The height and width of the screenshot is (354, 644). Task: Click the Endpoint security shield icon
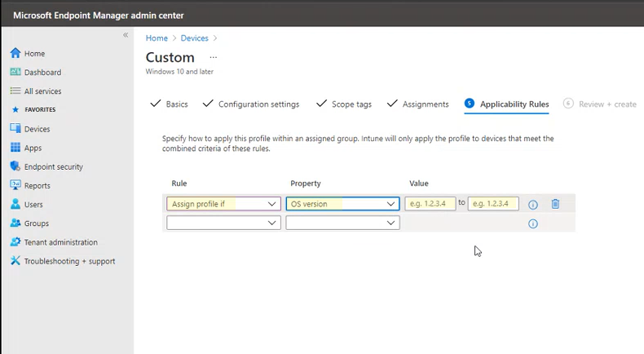pos(15,166)
